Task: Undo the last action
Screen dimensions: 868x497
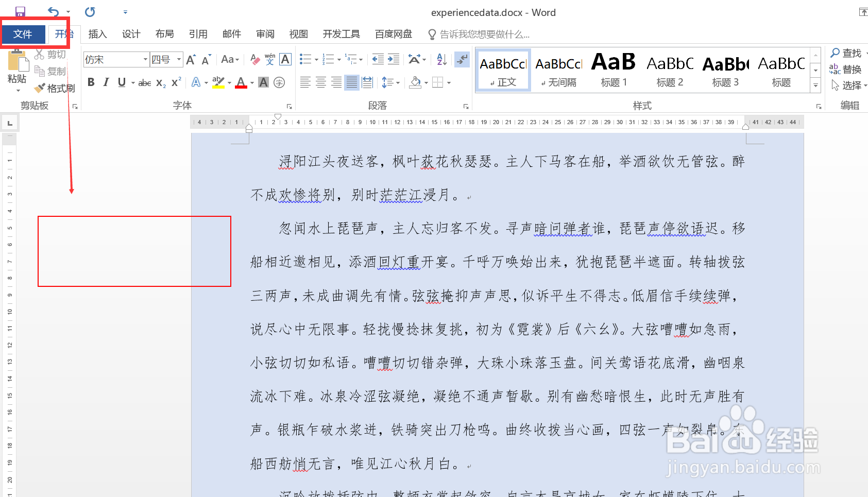Action: coord(53,12)
